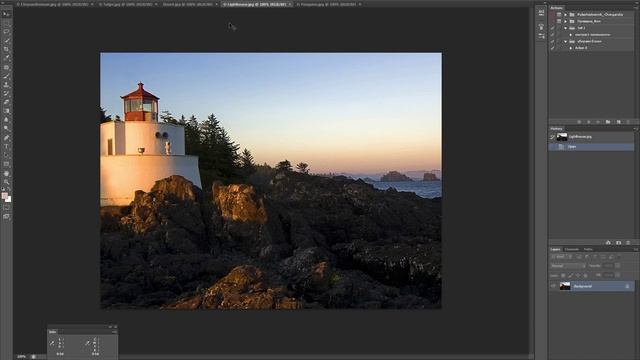Screen dimensions: 640x360
Task: Open the Normal blend mode dropdown
Action: (x=568, y=266)
